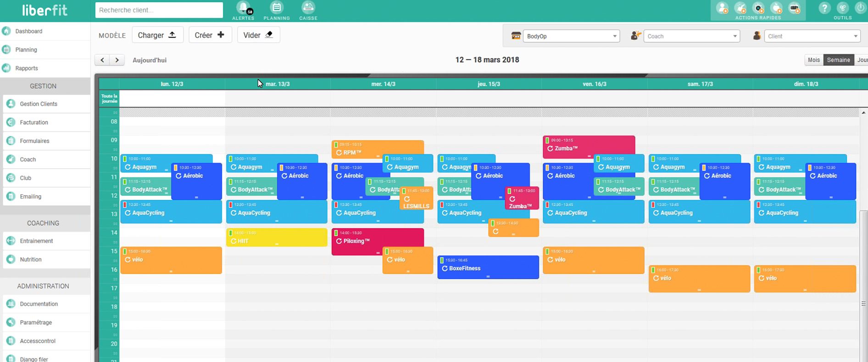Click the Recherche client search field

[159, 10]
